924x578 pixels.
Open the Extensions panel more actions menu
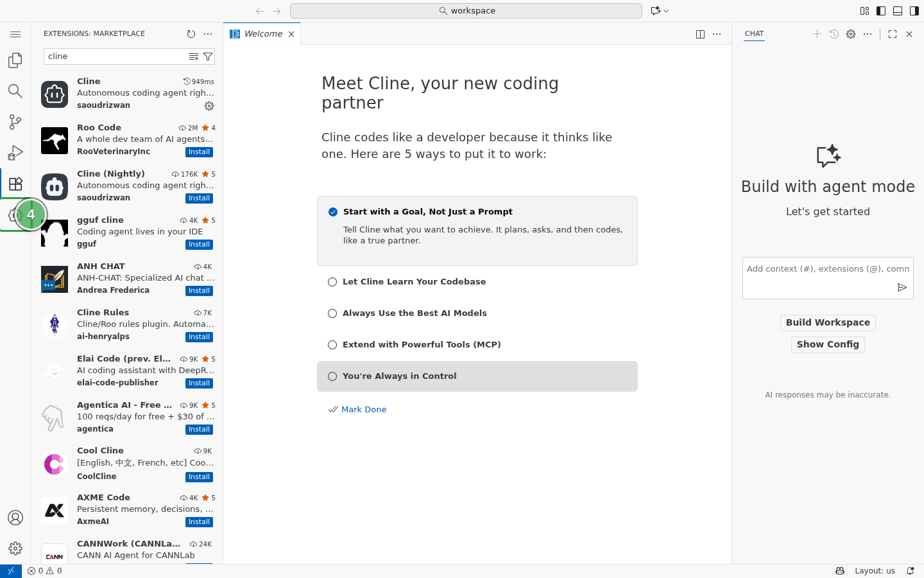tap(208, 34)
